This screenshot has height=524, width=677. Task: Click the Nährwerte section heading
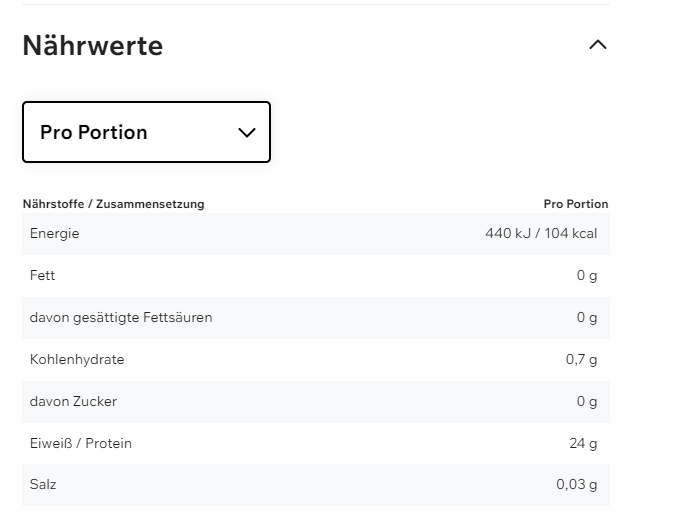click(93, 46)
